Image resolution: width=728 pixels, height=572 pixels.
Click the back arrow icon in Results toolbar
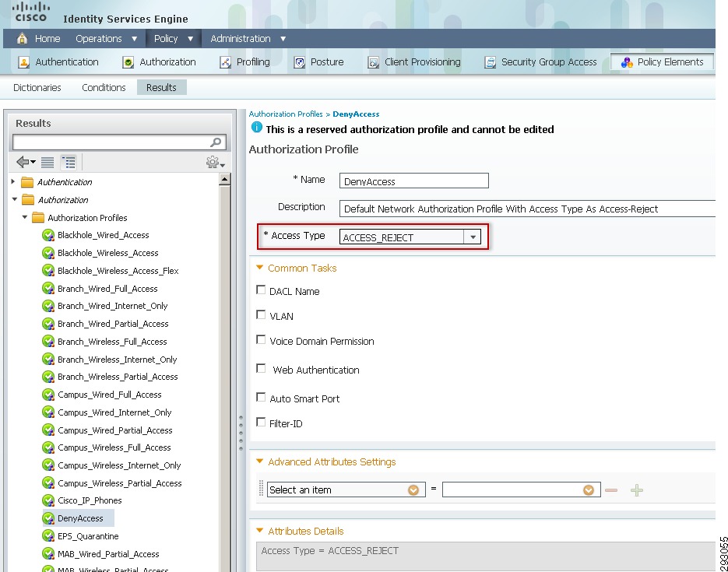(26, 162)
